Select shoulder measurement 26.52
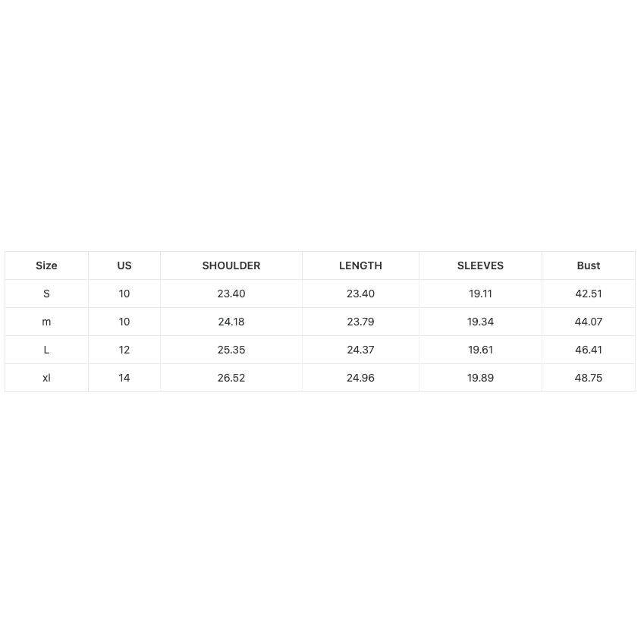Image resolution: width=644 pixels, height=644 pixels. (x=231, y=378)
